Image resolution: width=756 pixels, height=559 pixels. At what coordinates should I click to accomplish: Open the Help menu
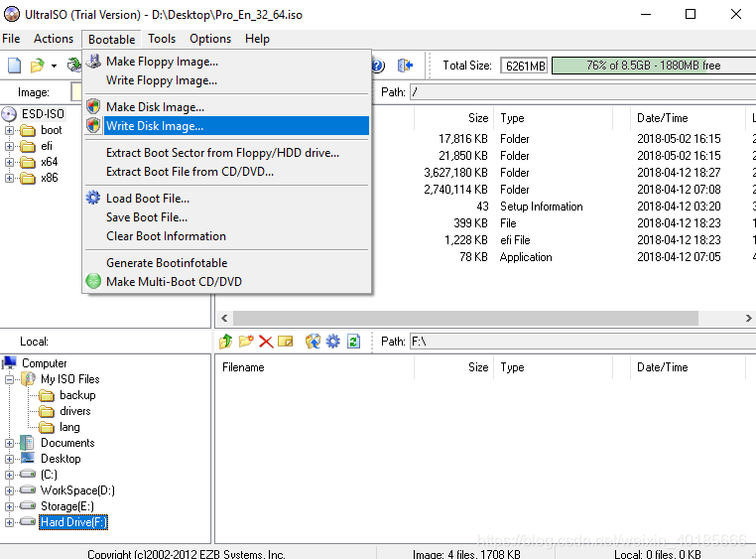coord(257,39)
